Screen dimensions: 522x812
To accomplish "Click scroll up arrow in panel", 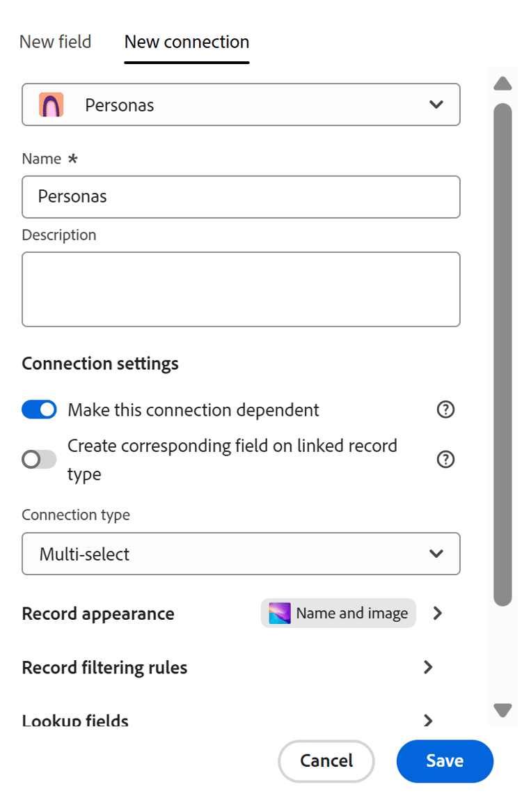I will (503, 84).
